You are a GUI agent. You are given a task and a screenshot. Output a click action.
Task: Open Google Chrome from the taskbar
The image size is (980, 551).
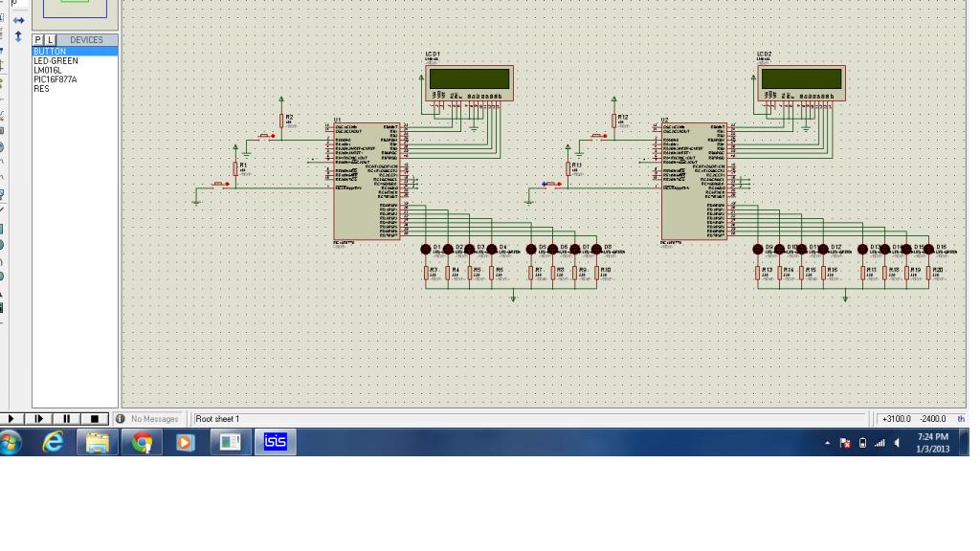142,442
